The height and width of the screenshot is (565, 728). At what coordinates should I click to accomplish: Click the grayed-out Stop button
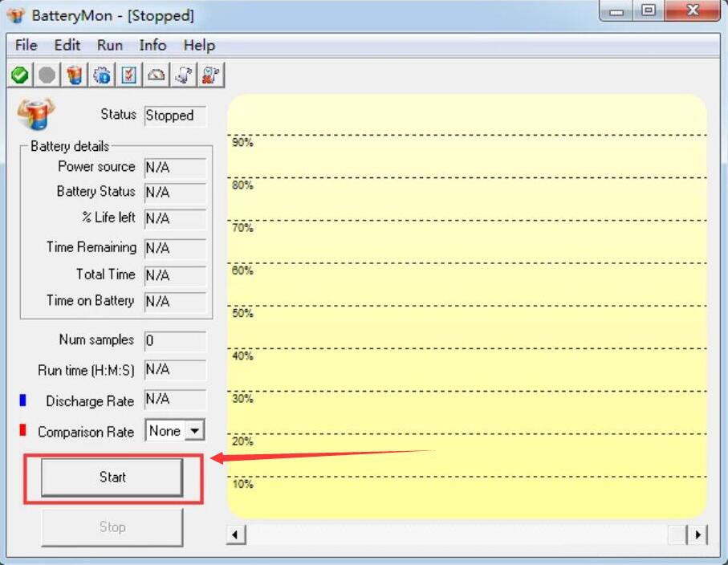112,527
